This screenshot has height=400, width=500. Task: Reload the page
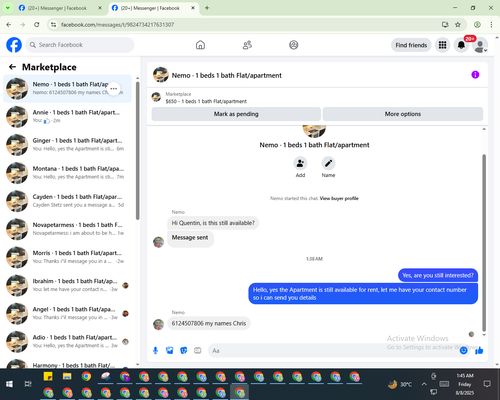click(37, 25)
